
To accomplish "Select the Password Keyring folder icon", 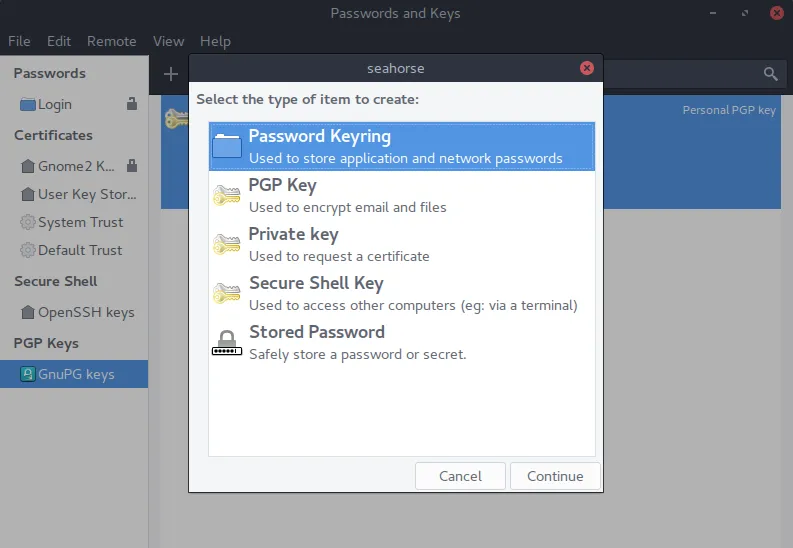I will [x=227, y=146].
